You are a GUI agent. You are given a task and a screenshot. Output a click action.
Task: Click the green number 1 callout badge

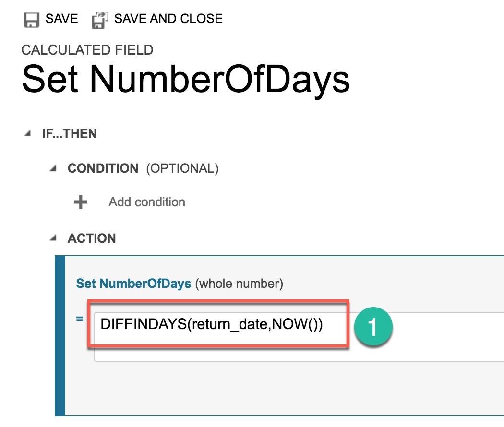click(373, 326)
